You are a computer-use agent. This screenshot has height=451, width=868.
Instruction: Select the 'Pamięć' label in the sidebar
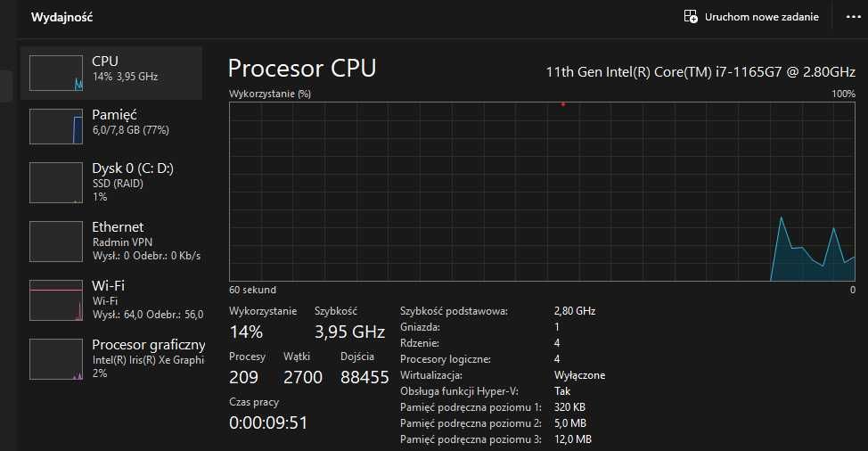pyautogui.click(x=114, y=115)
